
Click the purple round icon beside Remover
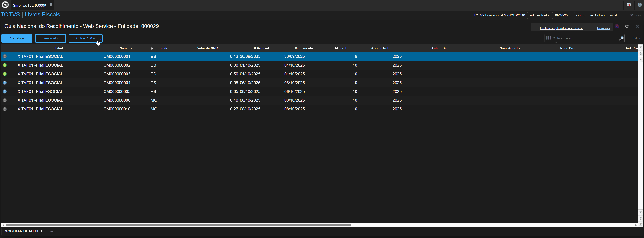tap(617, 26)
